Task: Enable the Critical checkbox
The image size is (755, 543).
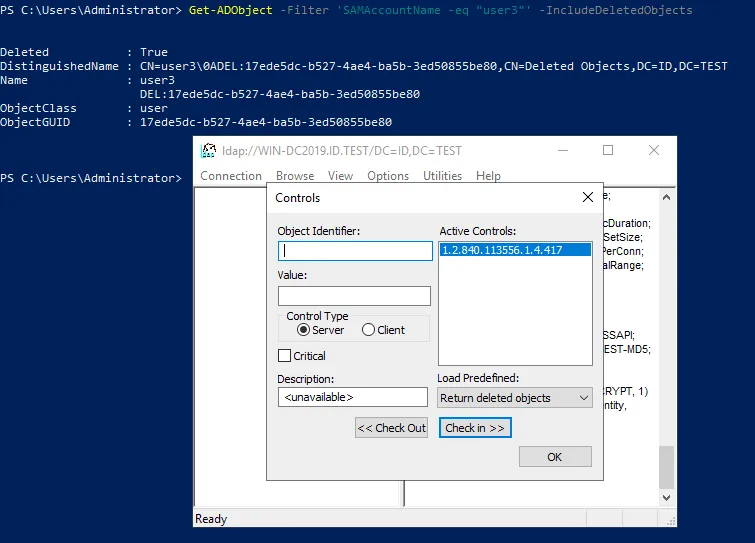Action: pyautogui.click(x=285, y=356)
